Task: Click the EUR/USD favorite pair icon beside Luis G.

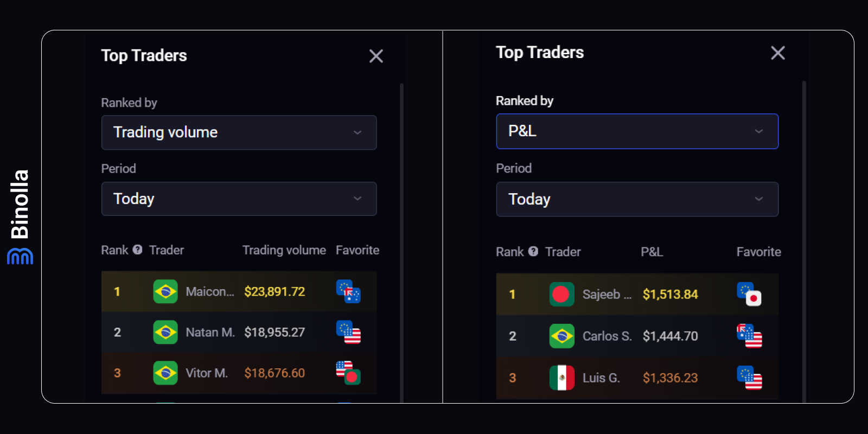Action: point(751,378)
